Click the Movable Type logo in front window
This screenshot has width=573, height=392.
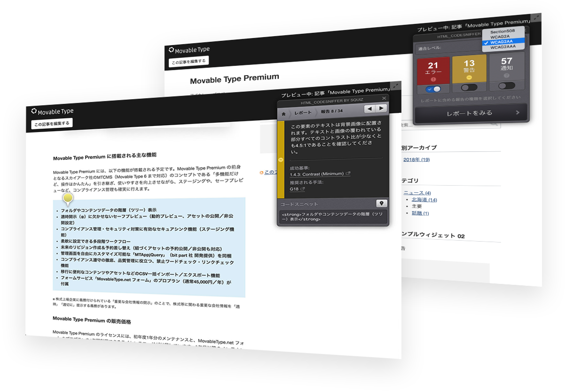tap(52, 111)
